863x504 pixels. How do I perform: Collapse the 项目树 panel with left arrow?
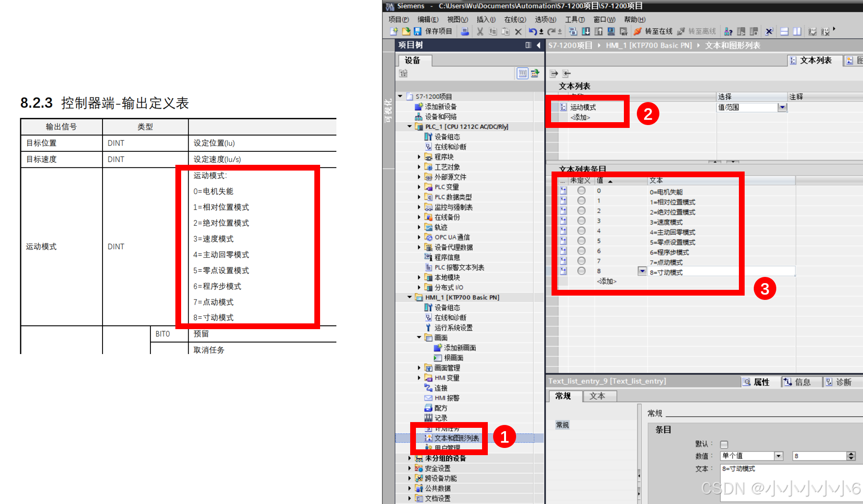[539, 45]
